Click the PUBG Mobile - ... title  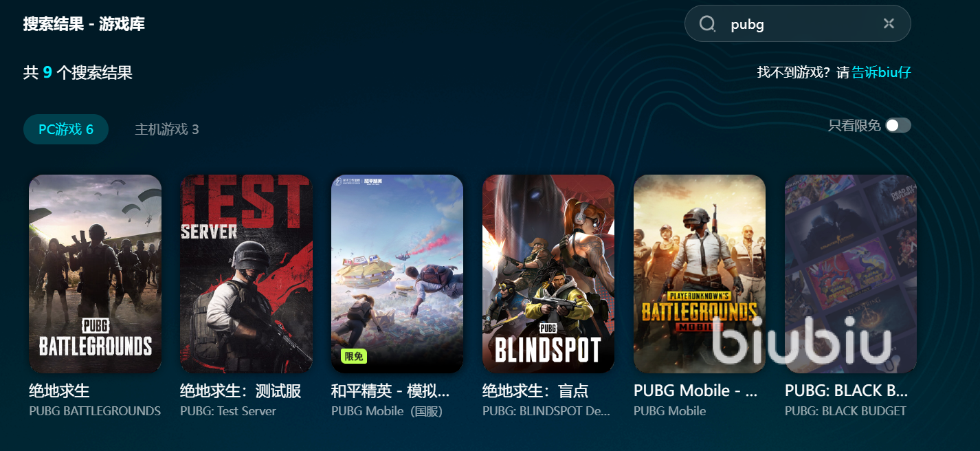[695, 391]
